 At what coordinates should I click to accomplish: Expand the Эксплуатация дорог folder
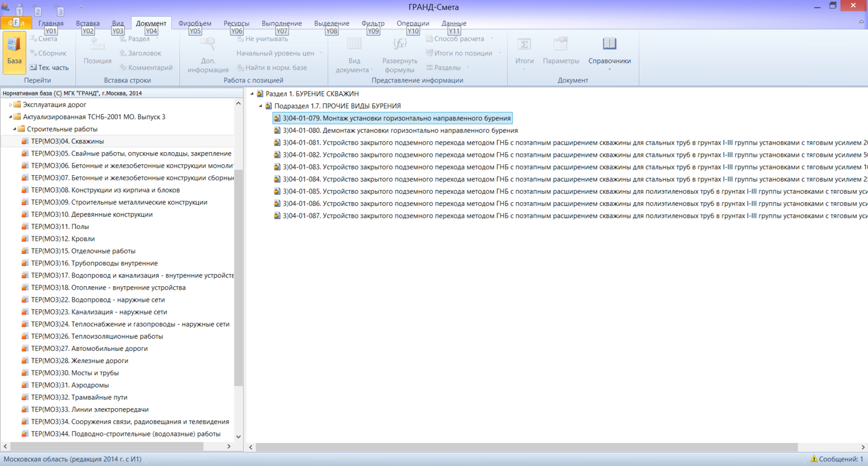click(x=10, y=105)
